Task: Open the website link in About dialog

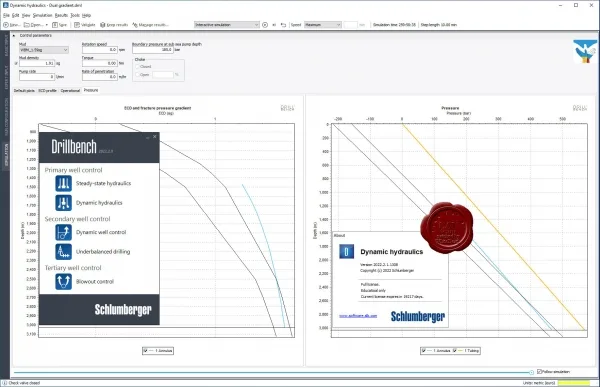Action: point(358,316)
